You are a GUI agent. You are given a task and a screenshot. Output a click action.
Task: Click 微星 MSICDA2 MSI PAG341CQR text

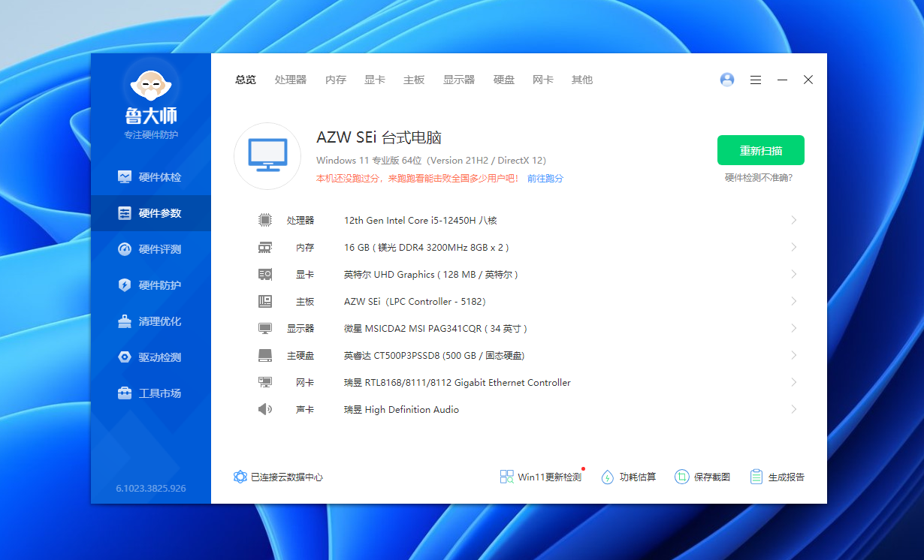[x=436, y=329]
